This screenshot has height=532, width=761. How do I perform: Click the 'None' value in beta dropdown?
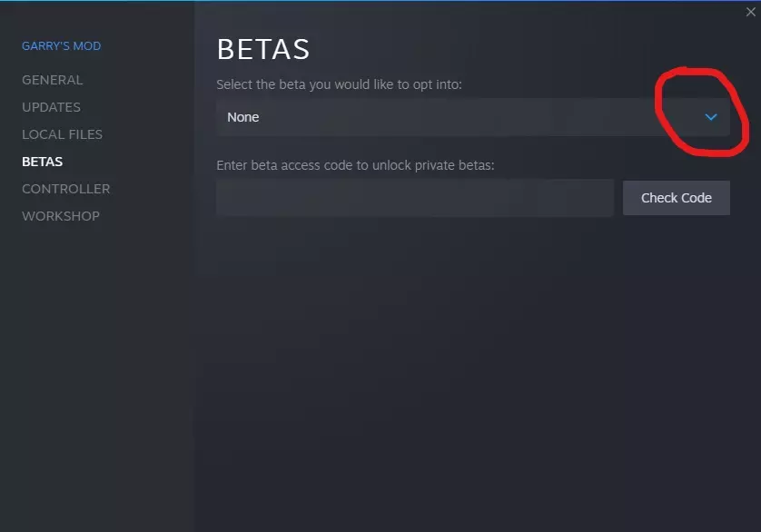click(x=243, y=117)
